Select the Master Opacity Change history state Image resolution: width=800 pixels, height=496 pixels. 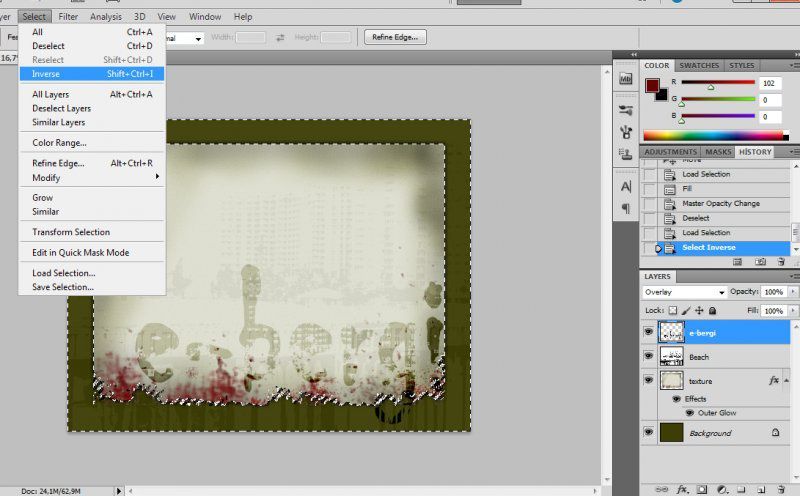(721, 203)
